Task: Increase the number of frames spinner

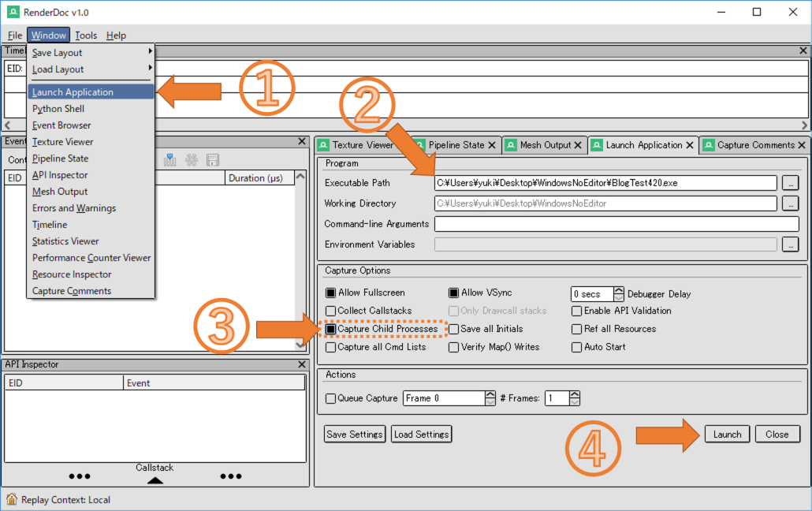Action: point(574,394)
